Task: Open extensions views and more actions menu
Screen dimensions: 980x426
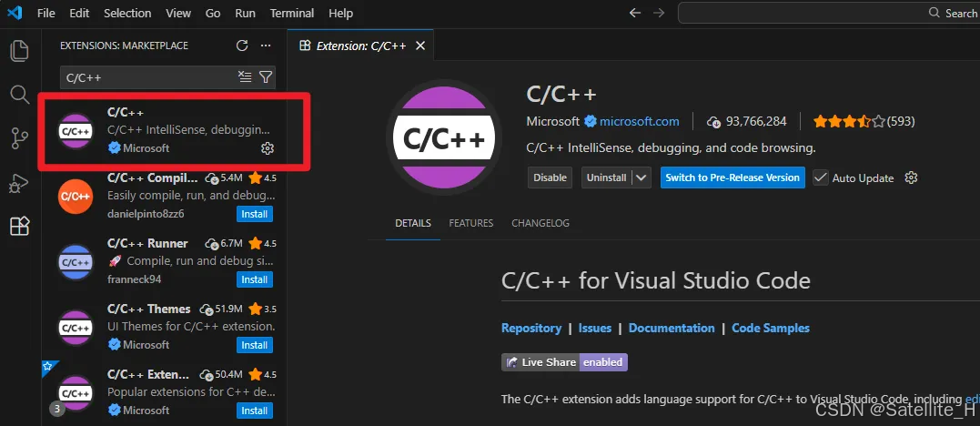Action: (x=266, y=46)
